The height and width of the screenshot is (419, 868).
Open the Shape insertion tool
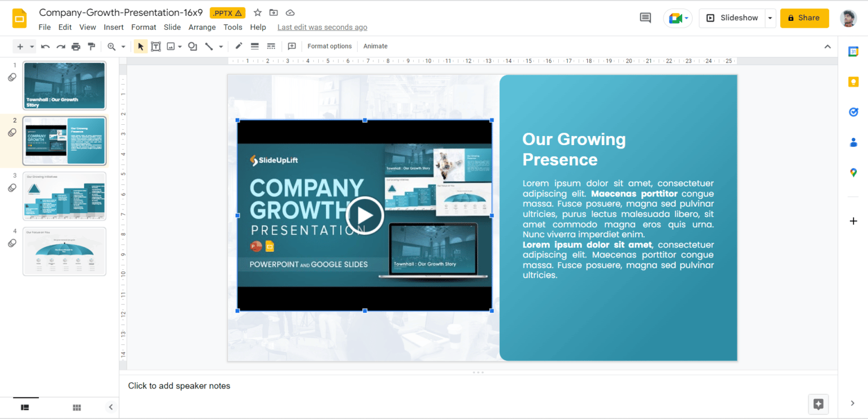click(x=192, y=46)
